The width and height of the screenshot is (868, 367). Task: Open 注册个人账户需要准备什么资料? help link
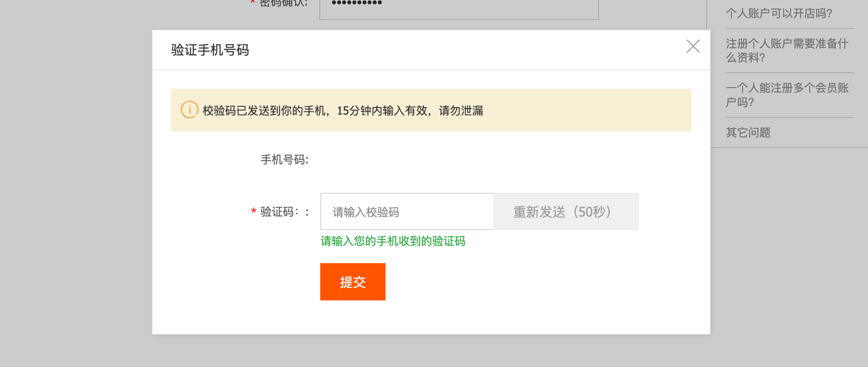click(x=787, y=50)
